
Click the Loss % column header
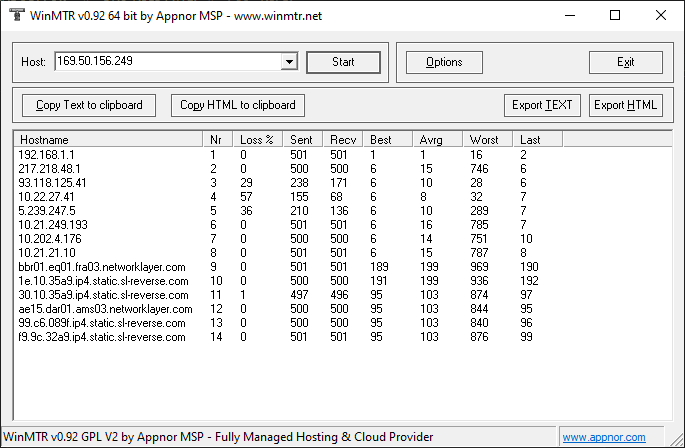coord(258,139)
